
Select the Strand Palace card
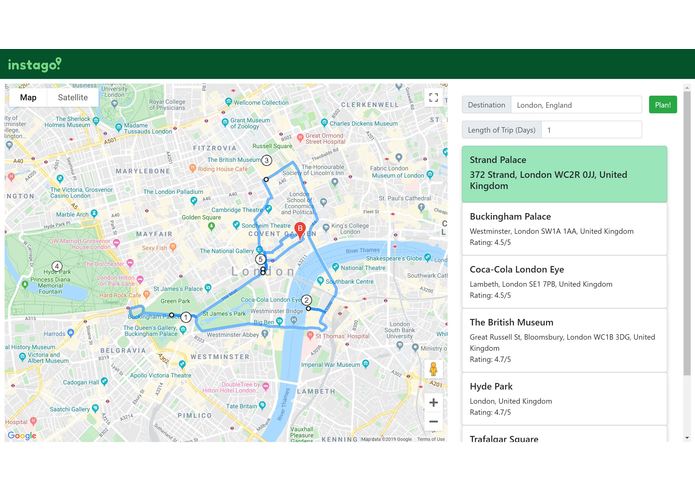pyautogui.click(x=564, y=174)
